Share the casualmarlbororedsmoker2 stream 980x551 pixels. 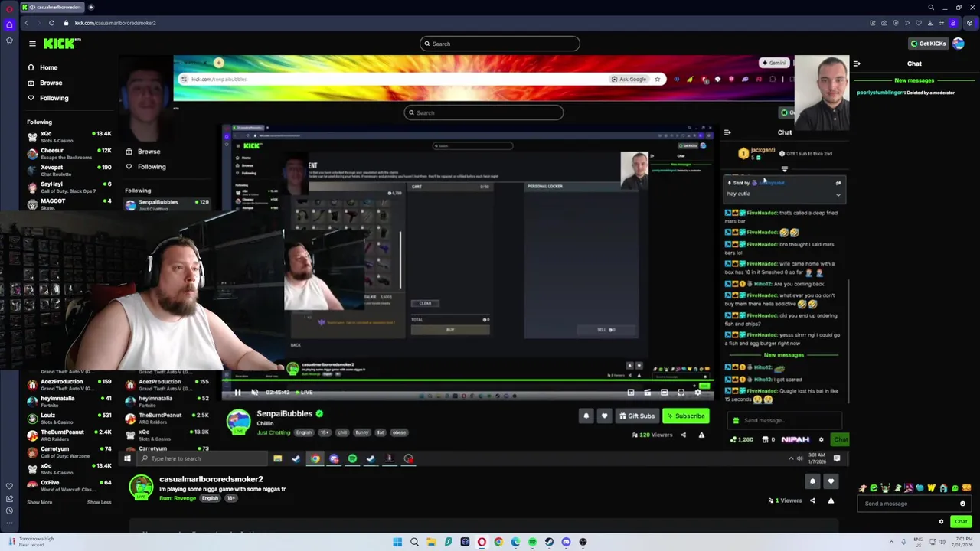813,500
